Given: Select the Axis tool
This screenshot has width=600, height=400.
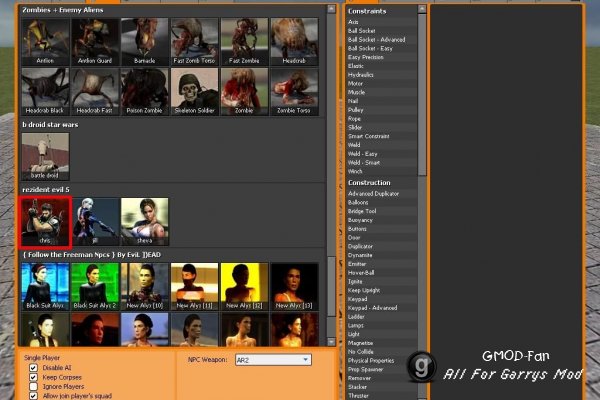Looking at the screenshot, I should 382,22.
